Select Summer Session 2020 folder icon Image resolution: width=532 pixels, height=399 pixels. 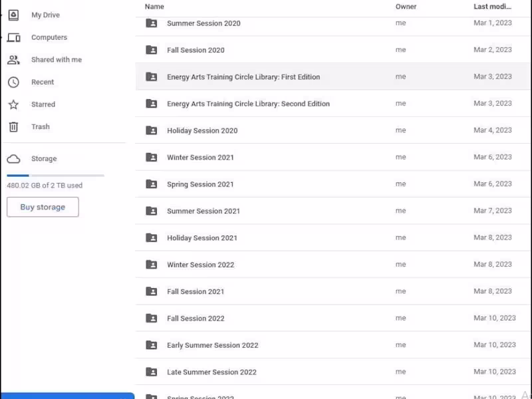(152, 23)
